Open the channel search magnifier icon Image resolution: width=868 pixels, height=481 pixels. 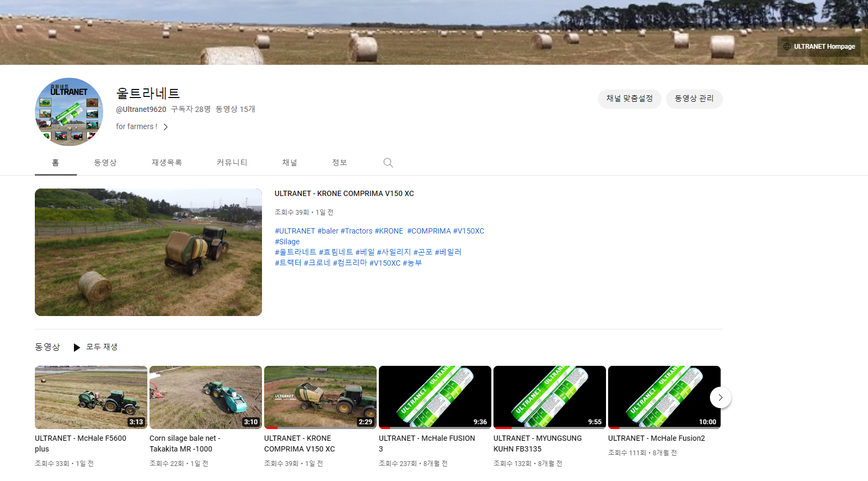pos(388,163)
